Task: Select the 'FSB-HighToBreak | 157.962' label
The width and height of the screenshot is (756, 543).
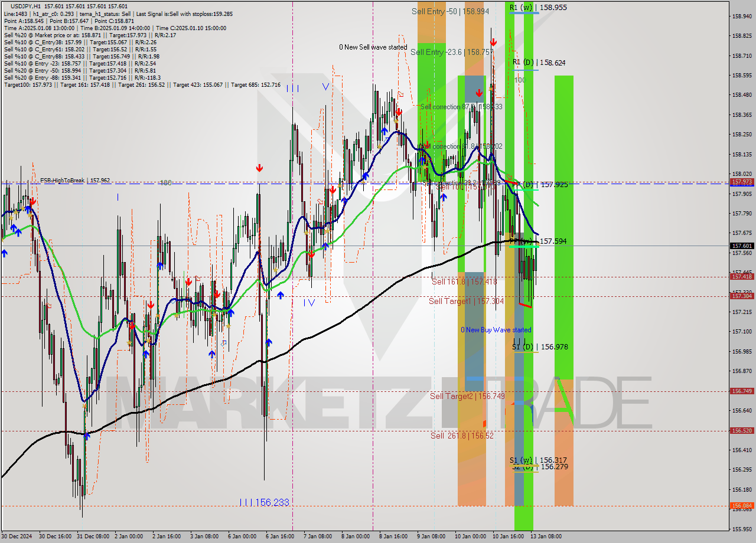Action: tap(75, 181)
